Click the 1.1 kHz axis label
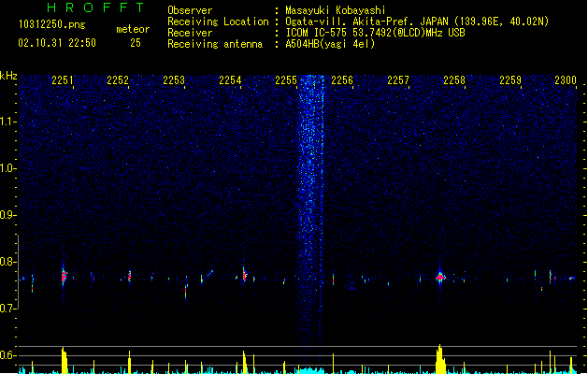The image size is (588, 374). click(x=7, y=122)
